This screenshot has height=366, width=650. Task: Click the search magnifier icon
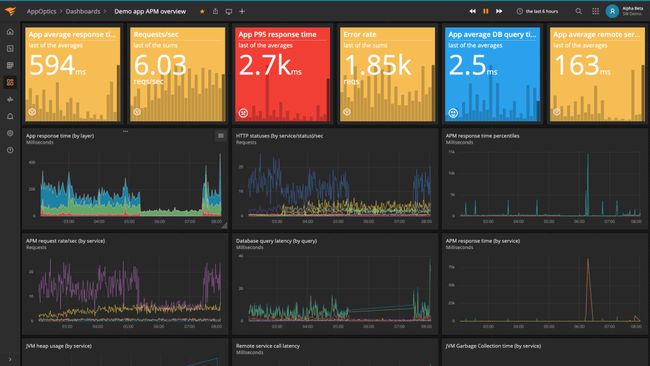tap(579, 11)
